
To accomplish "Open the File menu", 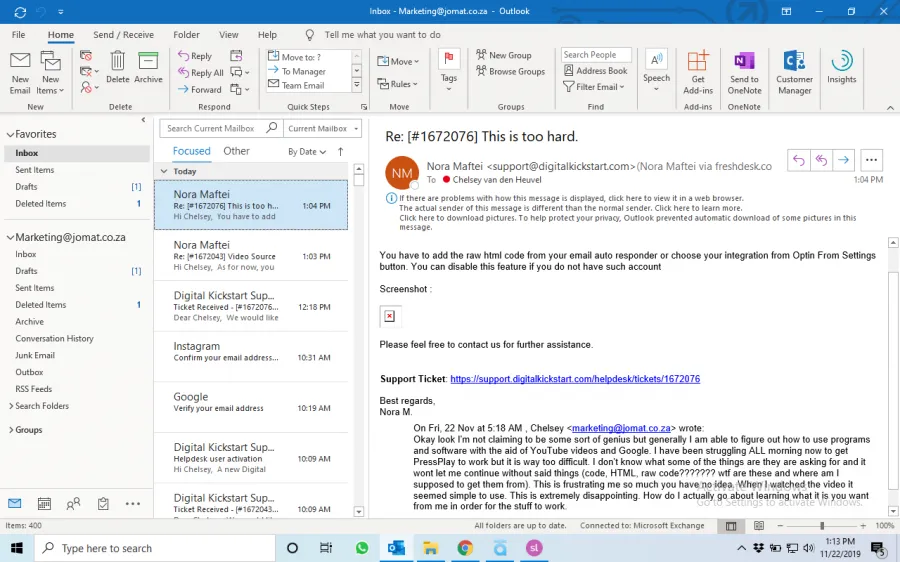I will [x=18, y=35].
